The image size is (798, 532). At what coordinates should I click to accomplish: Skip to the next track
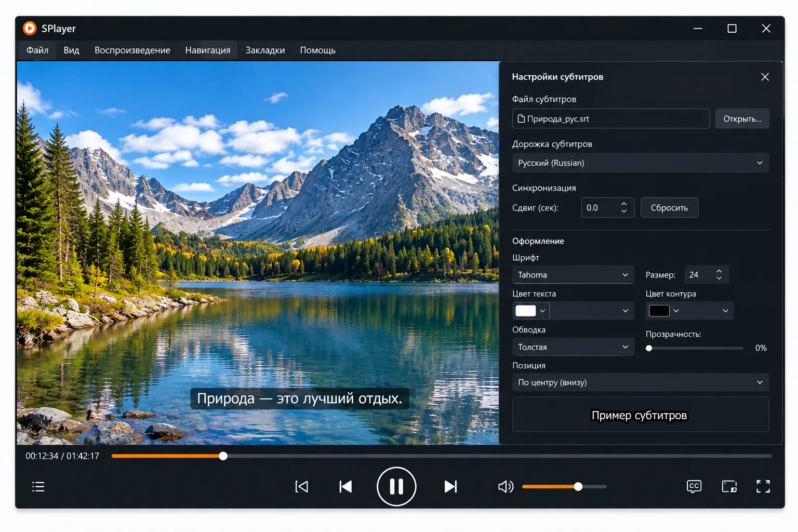(450, 487)
